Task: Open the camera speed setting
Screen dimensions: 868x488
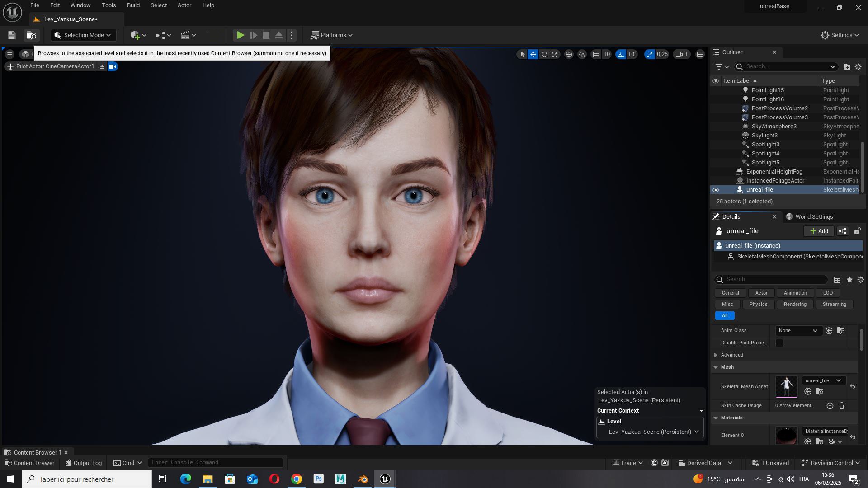Action: point(682,54)
